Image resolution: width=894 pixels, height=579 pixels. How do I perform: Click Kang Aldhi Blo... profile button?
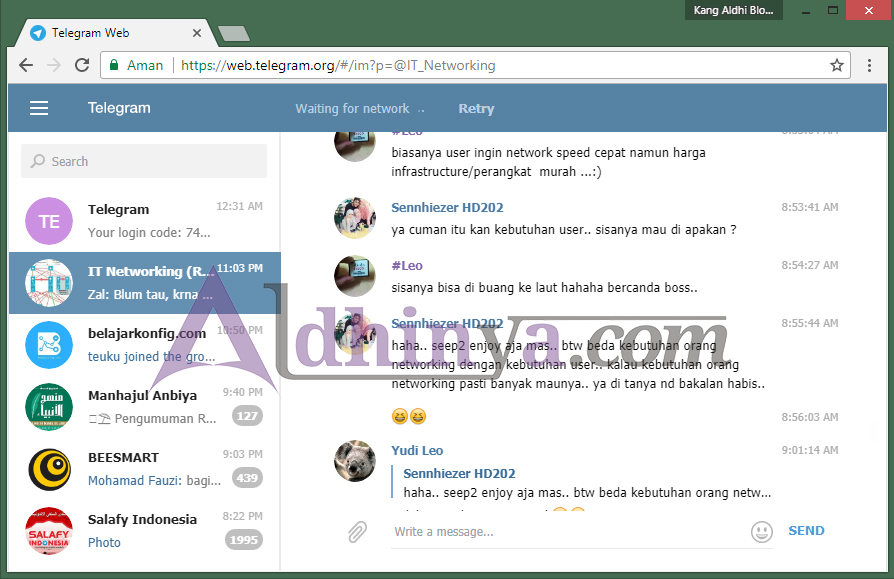(734, 10)
